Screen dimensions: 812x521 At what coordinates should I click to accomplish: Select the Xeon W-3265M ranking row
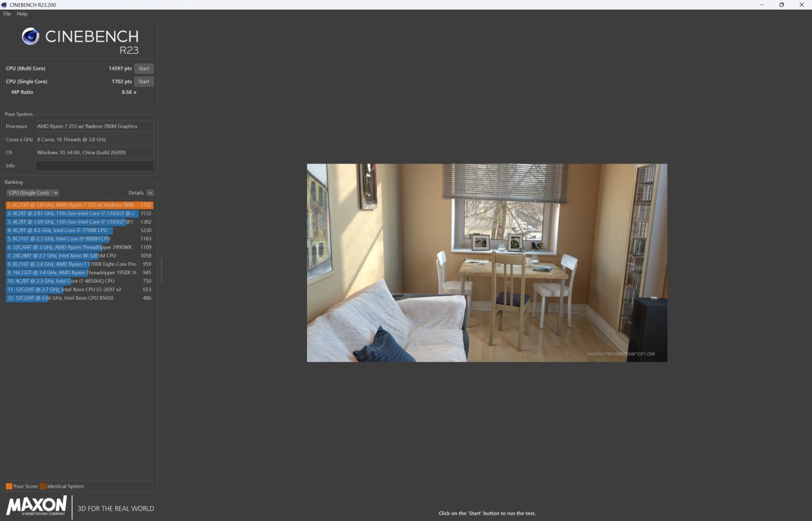click(80, 256)
